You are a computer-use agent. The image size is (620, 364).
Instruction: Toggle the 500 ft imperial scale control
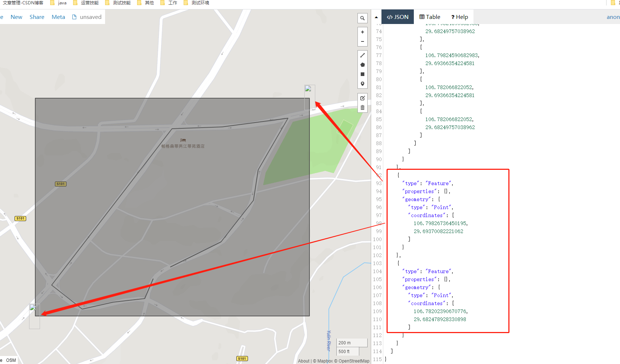click(347, 351)
